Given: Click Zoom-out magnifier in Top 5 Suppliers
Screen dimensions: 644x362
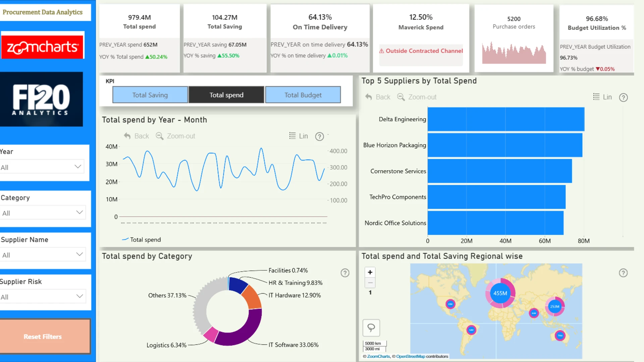Looking at the screenshot, I should (401, 97).
